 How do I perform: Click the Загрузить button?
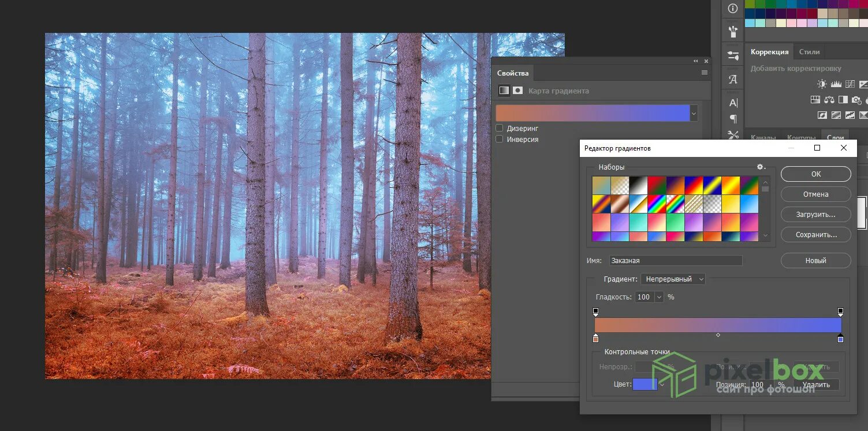pyautogui.click(x=815, y=214)
